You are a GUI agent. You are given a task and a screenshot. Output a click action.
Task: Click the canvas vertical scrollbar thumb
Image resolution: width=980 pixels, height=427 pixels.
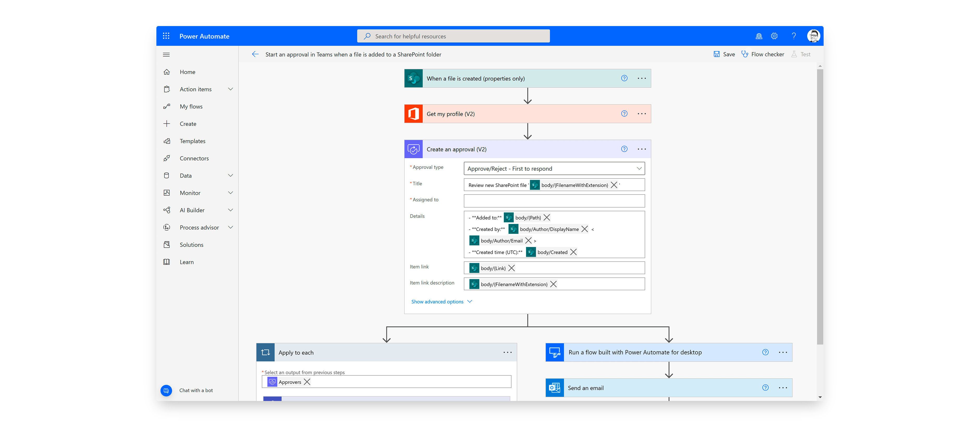tap(820, 207)
